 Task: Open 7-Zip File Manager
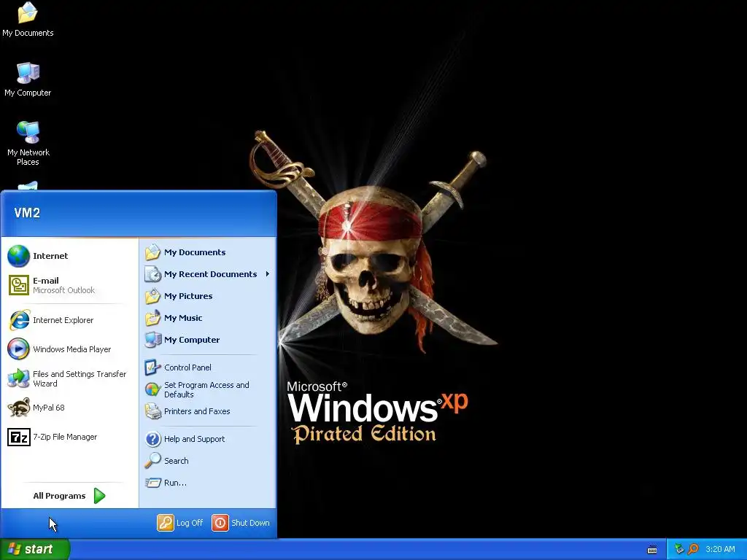coord(69,437)
